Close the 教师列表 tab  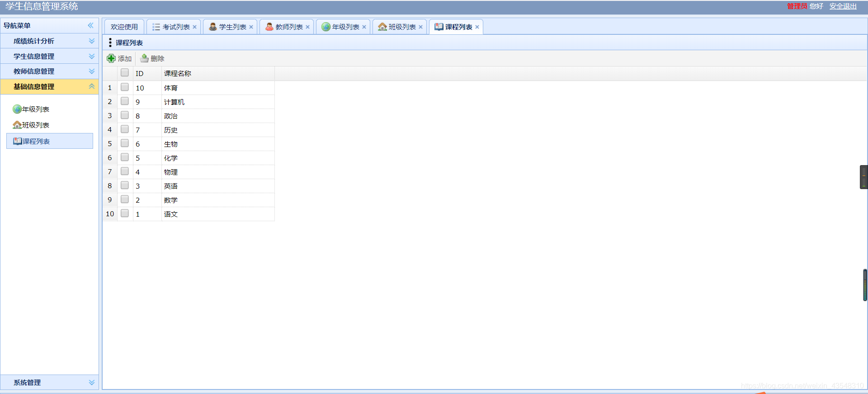pyautogui.click(x=307, y=27)
